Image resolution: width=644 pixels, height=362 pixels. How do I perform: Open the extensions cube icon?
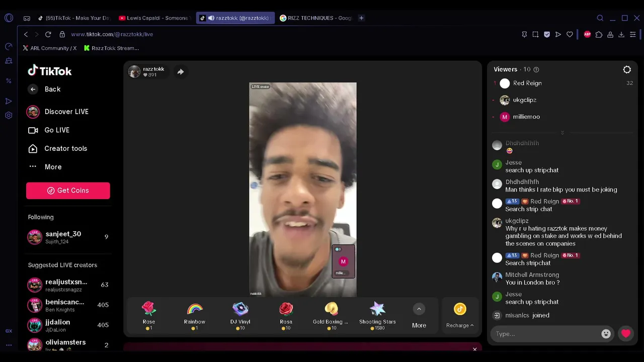(599, 34)
